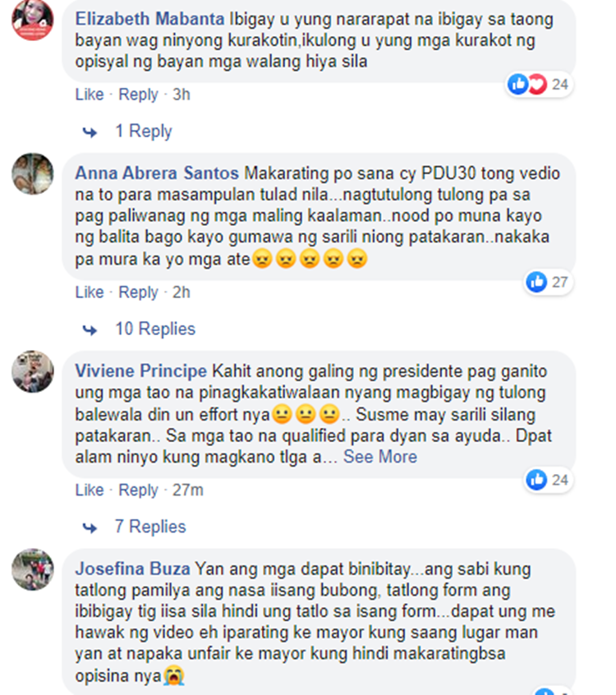616x695 pixels.
Task: Click the like reaction icon on Elizabeth Mabanta's comment
Action: coord(518,84)
